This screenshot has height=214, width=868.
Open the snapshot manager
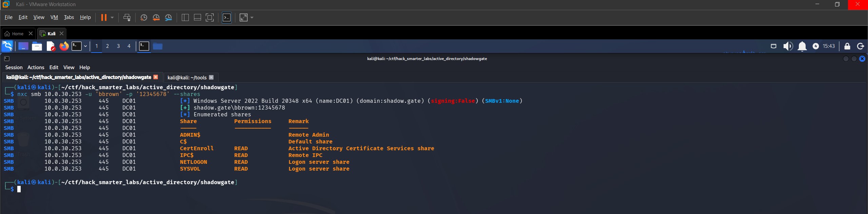click(169, 17)
